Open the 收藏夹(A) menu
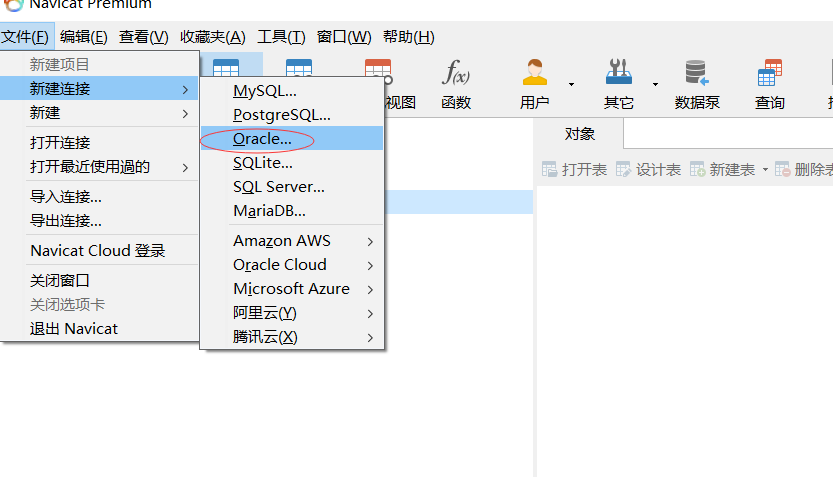This screenshot has width=833, height=477. tap(212, 37)
